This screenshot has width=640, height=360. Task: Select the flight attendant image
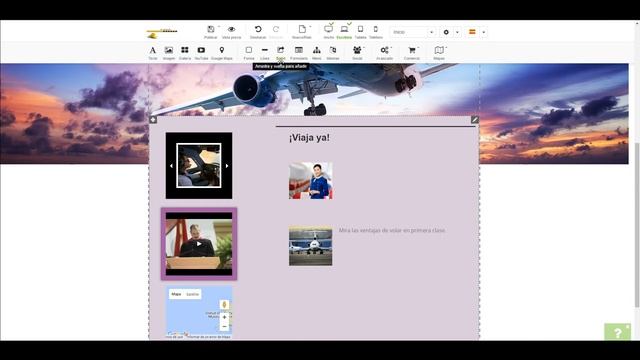point(311,180)
